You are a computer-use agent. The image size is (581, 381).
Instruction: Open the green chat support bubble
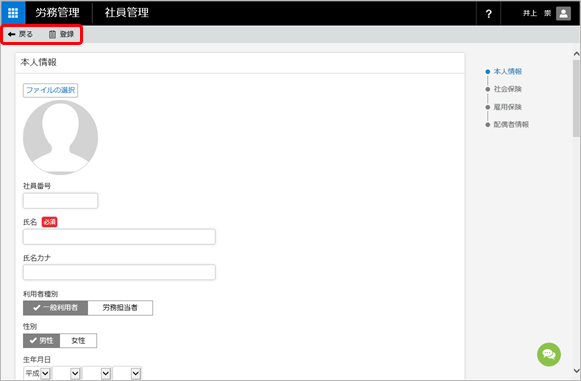click(x=549, y=354)
